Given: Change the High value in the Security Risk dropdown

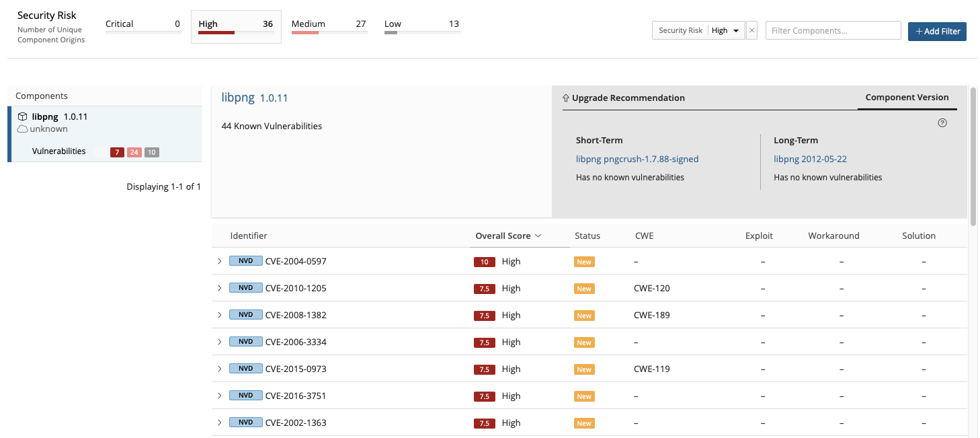Looking at the screenshot, I should pos(725,30).
